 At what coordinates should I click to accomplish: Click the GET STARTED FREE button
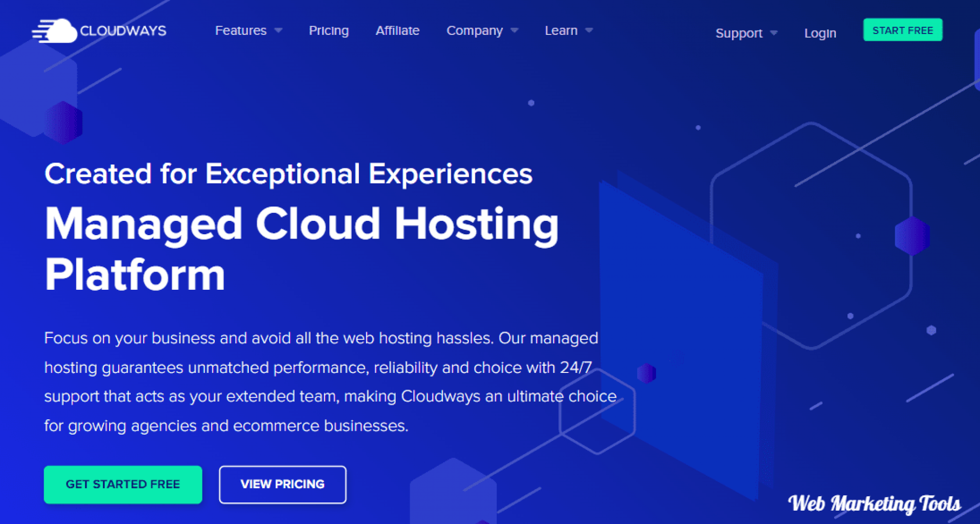(123, 484)
